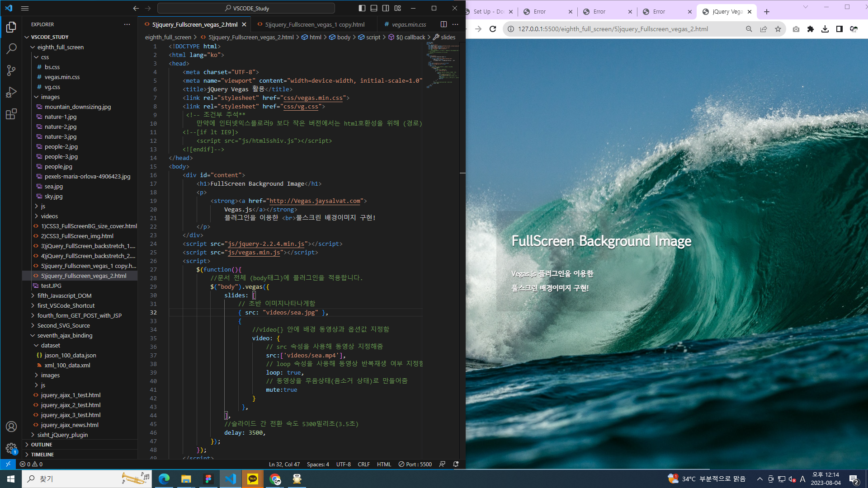Expand the videos folder
The height and width of the screenshot is (488, 868).
point(49,216)
